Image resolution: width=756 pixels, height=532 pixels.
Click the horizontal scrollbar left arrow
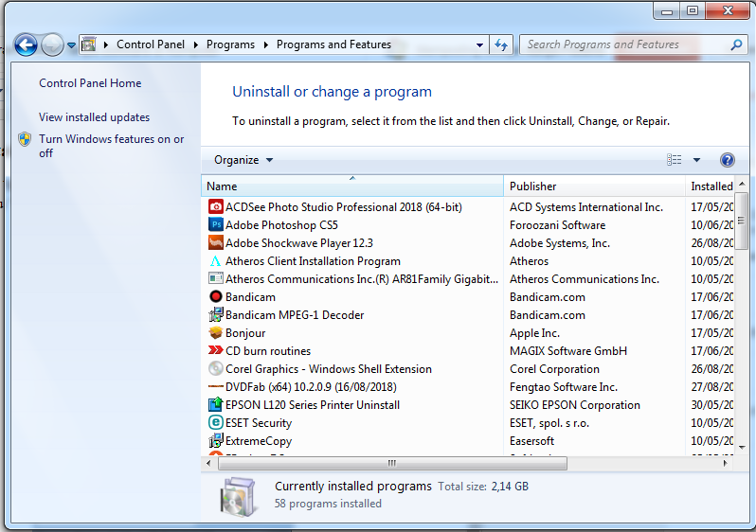click(x=208, y=464)
